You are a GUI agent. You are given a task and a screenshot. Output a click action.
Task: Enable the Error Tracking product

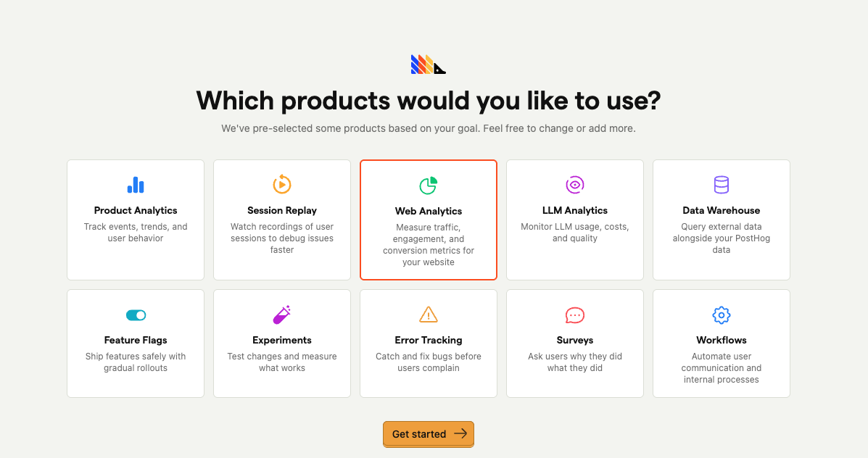[x=429, y=343]
